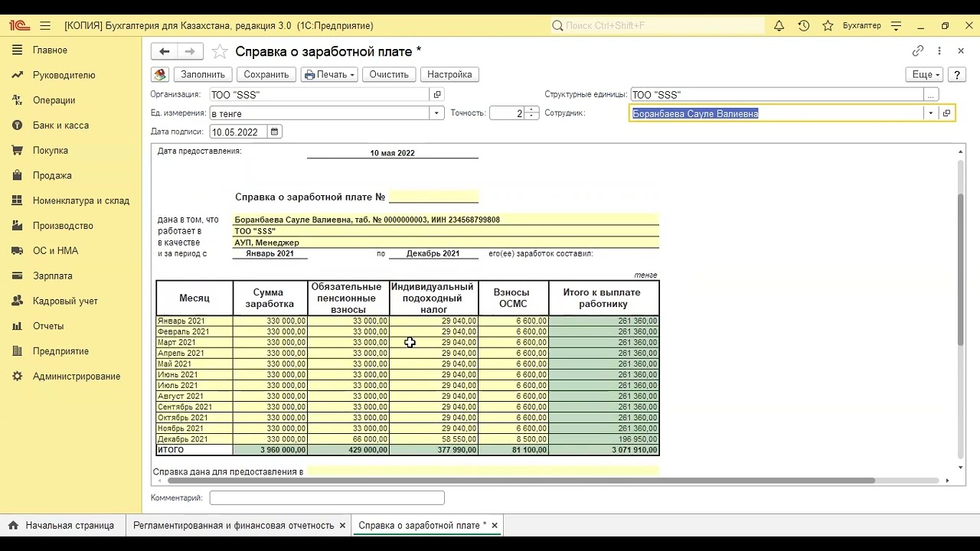Click the Сохранить button
The height and width of the screenshot is (551, 980).
coord(266,74)
